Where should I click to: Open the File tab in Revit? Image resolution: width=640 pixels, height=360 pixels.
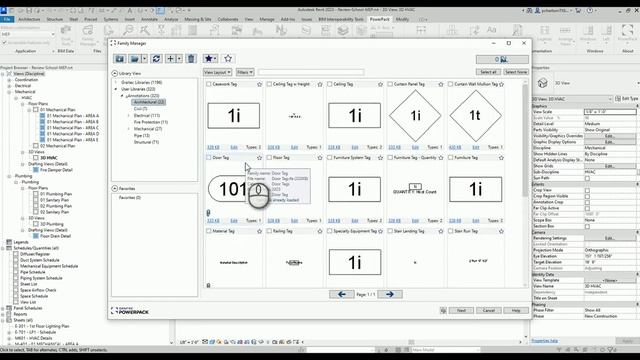7,19
